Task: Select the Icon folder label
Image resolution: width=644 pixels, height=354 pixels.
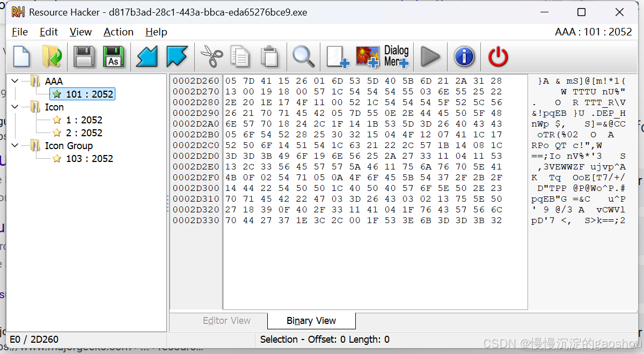Action: click(54, 107)
